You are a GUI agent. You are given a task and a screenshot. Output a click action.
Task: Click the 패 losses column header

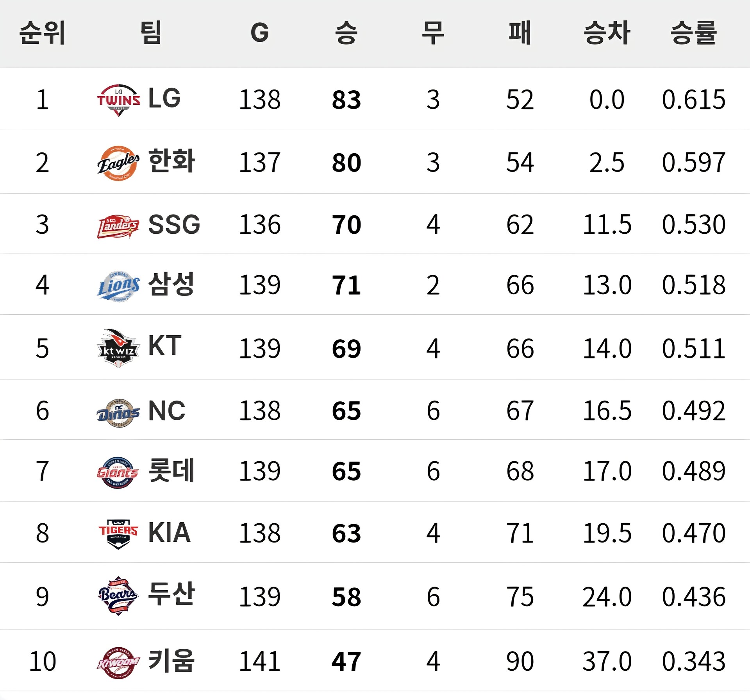click(520, 33)
